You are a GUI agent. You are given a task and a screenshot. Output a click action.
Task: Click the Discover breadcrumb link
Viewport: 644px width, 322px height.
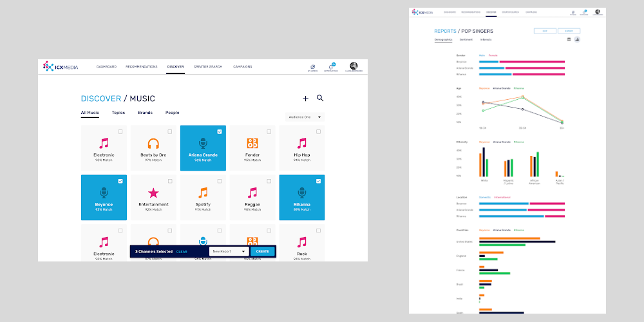[101, 99]
